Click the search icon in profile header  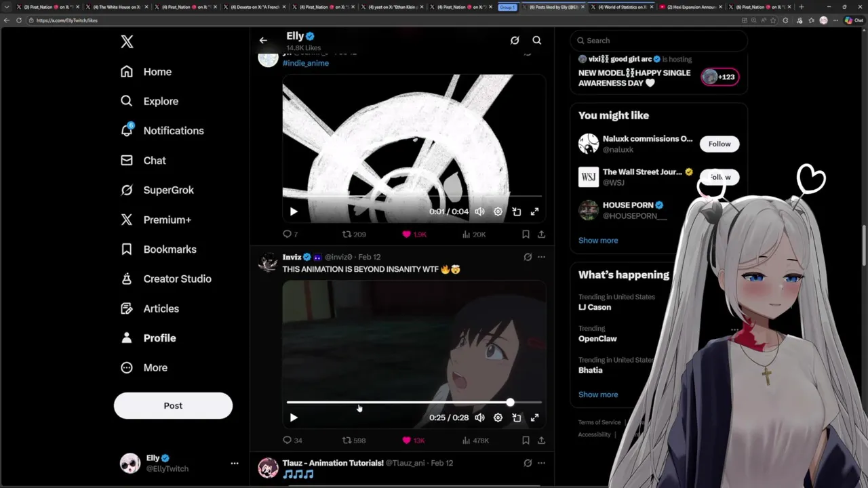[x=537, y=41]
